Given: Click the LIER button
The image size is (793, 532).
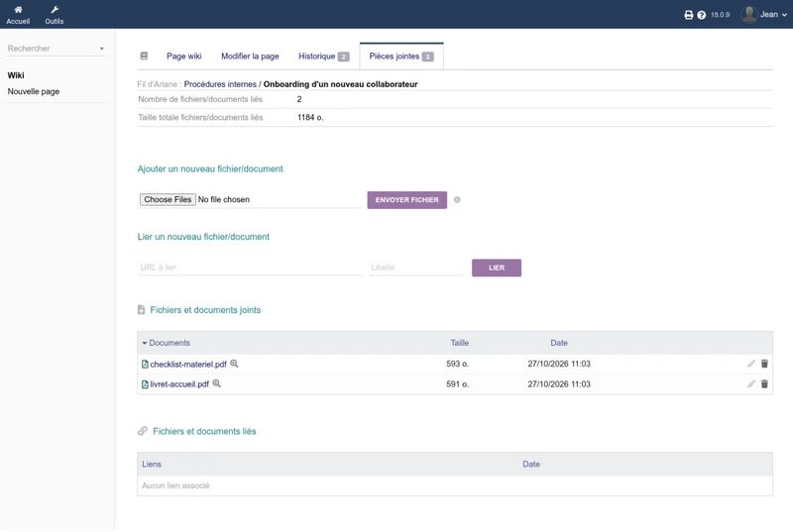Looking at the screenshot, I should (497, 267).
